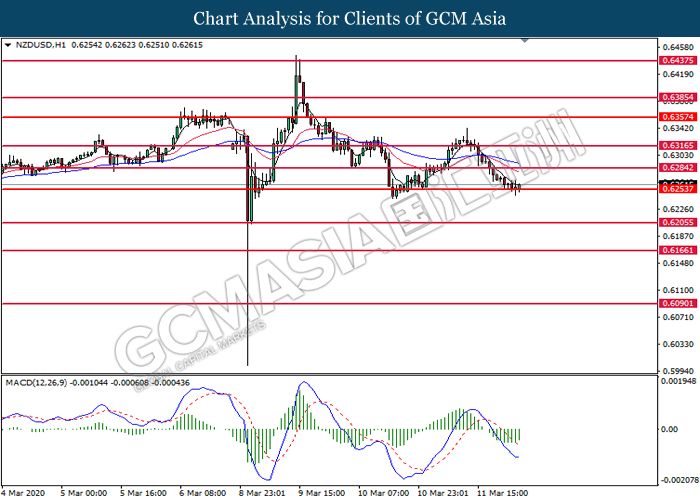Viewport: 700px width, 500px height.
Task: Click the 0.62537 current price tag
Action: tap(676, 187)
